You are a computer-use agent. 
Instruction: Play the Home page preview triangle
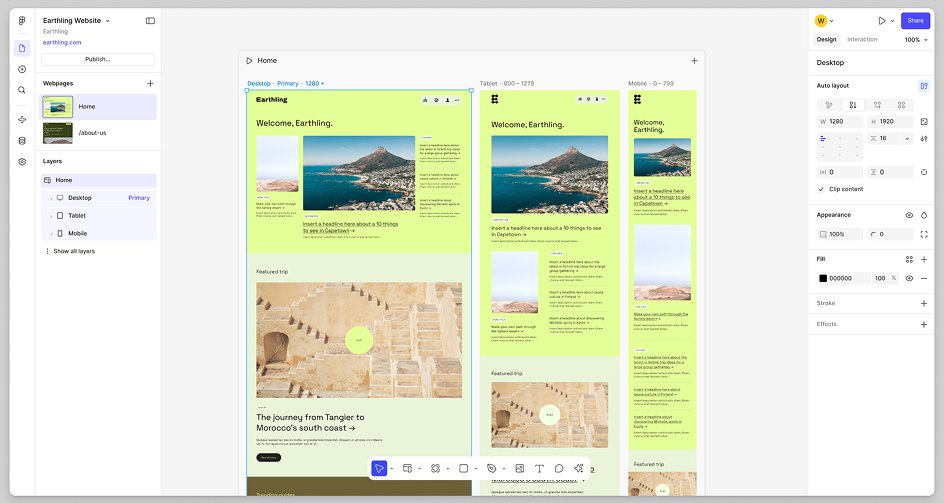coord(249,61)
